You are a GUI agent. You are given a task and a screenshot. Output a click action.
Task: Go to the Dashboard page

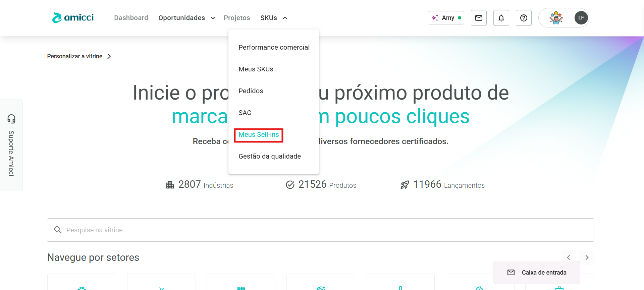click(x=131, y=18)
